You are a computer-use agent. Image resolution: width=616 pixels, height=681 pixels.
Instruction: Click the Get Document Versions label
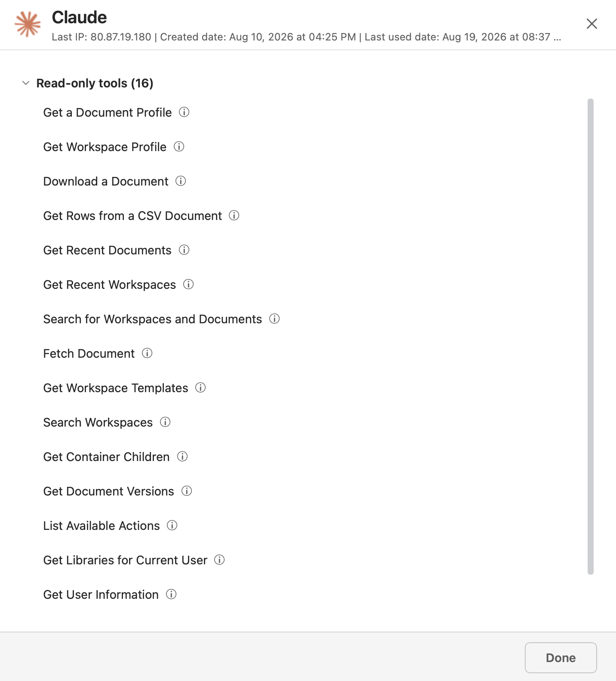coord(109,491)
